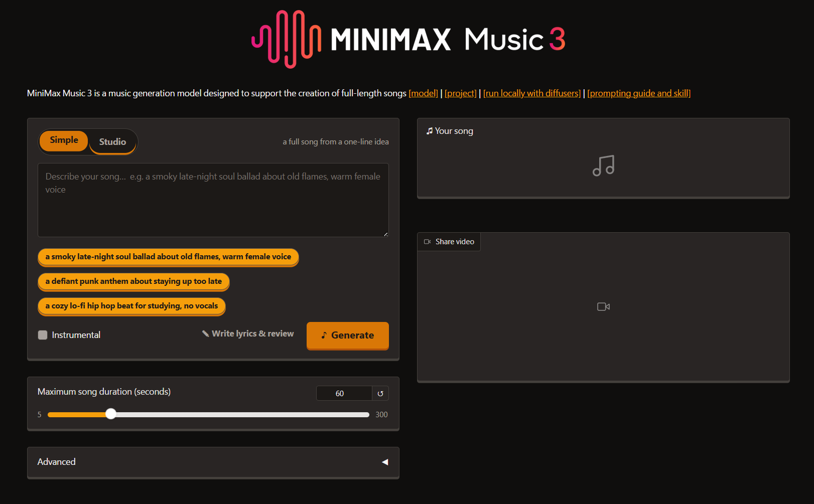814x504 pixels.
Task: Click the 'Maximum song duration (seconds)' label
Action: (x=104, y=392)
